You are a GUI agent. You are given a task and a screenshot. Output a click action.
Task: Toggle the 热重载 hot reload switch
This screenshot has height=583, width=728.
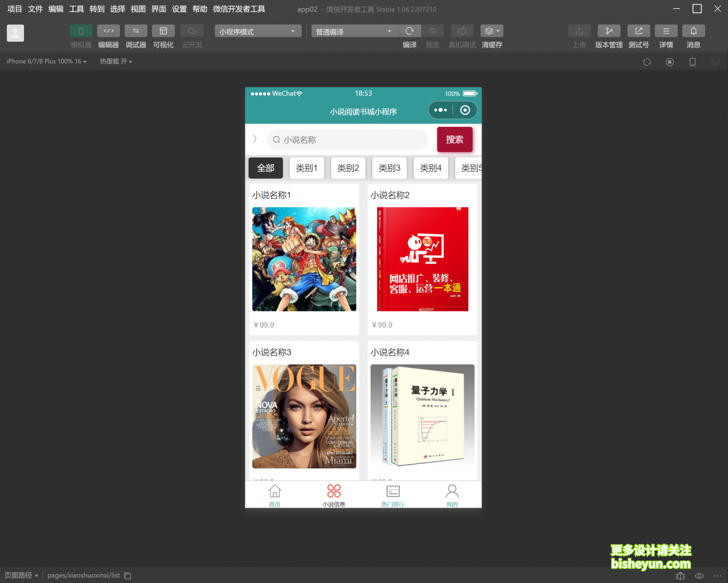pyautogui.click(x=115, y=61)
